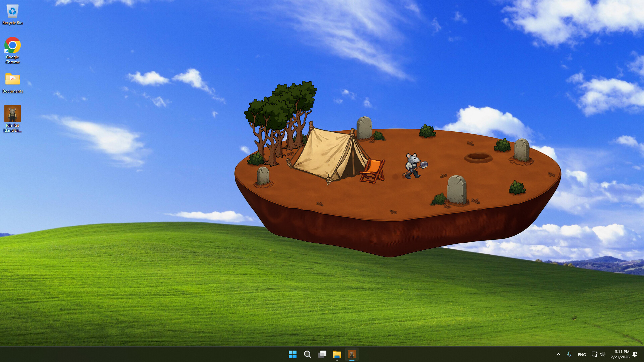The width and height of the screenshot is (644, 362).
Task: Toggle the microphone indicator in the system tray
Action: click(569, 354)
